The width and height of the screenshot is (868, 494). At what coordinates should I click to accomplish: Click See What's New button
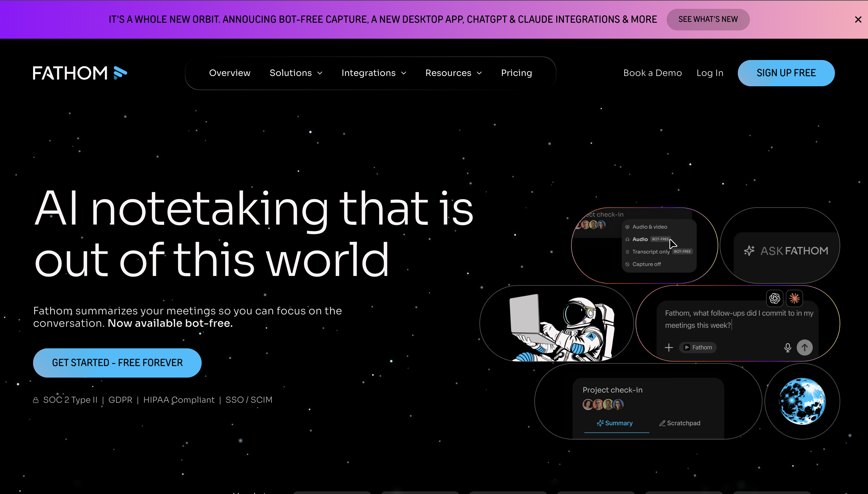click(x=708, y=19)
